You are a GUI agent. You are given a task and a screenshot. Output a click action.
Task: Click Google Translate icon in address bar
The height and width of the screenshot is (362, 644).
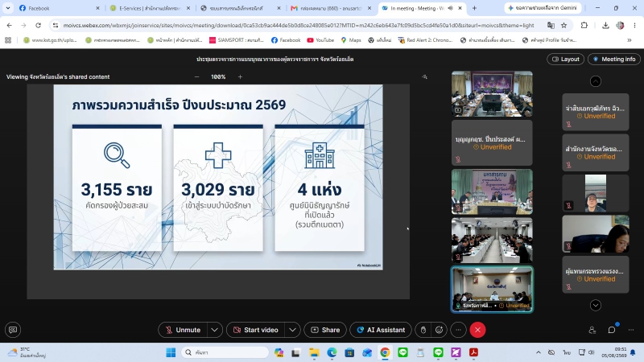[551, 26]
